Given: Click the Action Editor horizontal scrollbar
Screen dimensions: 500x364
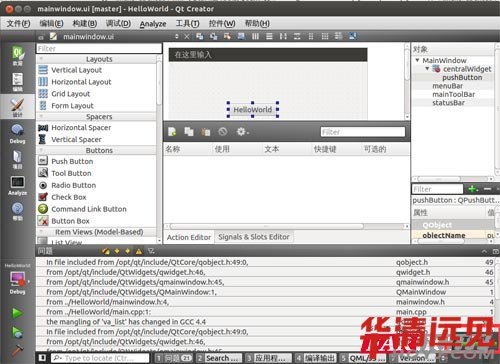Looking at the screenshot, I should point(267,226).
